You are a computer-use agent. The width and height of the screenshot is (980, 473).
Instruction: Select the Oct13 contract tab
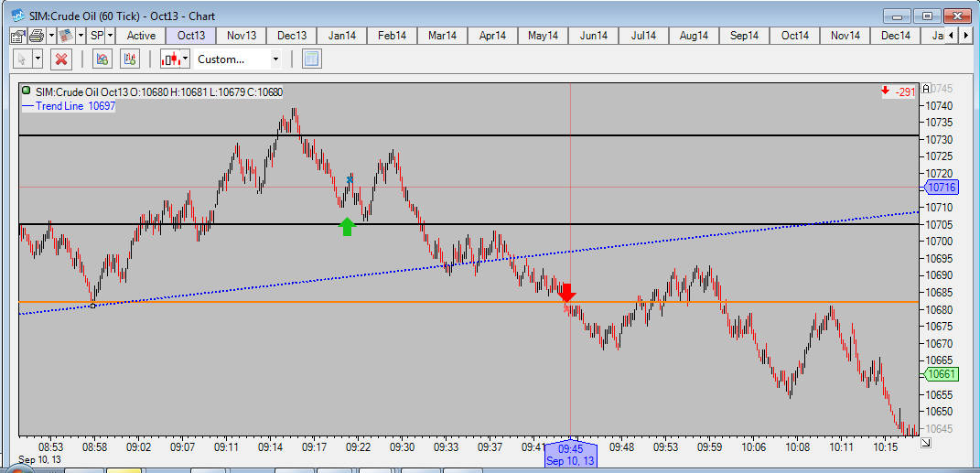point(191,36)
